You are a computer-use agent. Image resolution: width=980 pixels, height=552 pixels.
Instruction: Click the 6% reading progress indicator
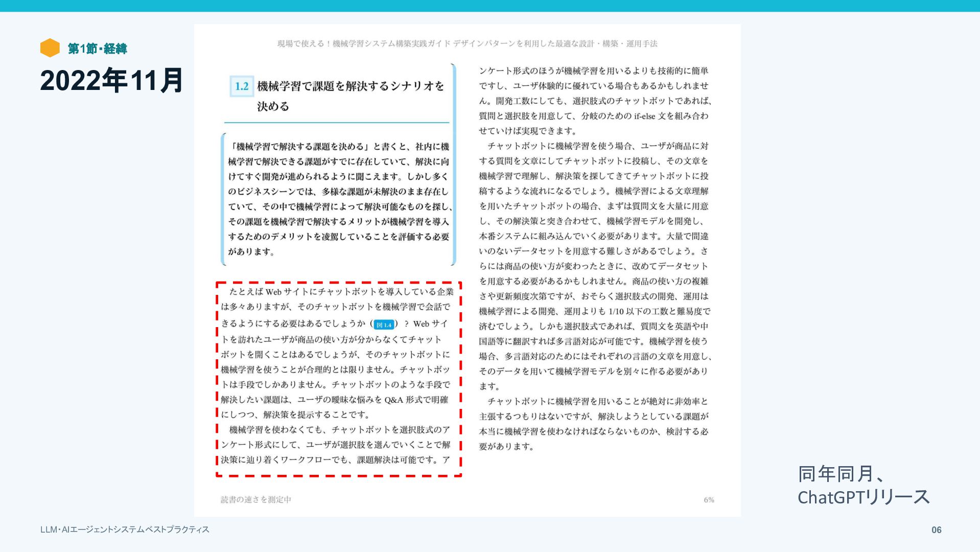point(709,500)
